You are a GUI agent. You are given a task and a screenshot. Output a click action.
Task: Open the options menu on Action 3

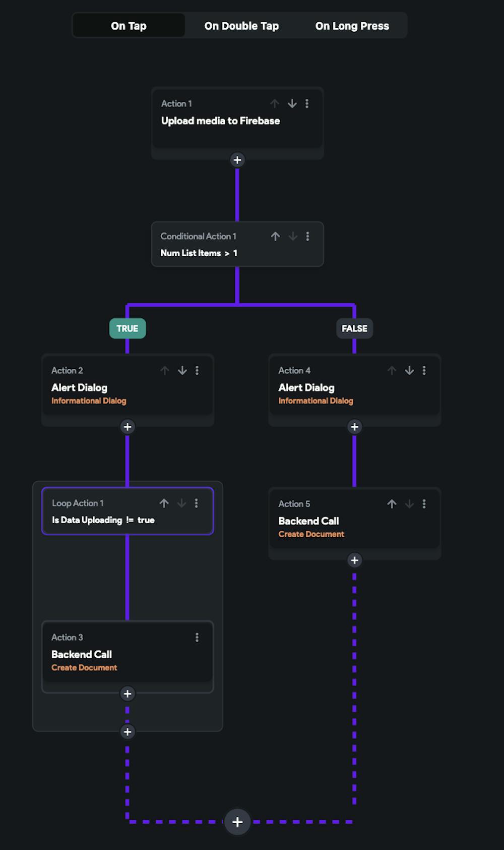tap(197, 637)
